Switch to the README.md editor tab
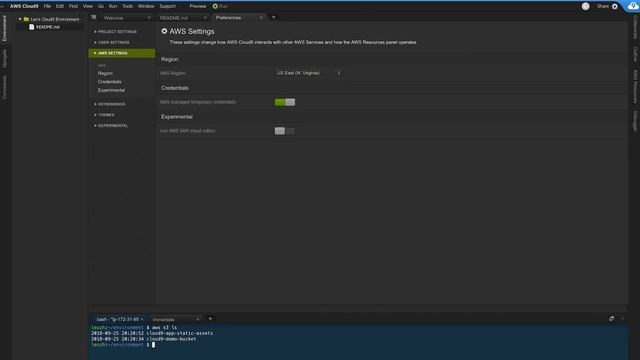 click(182, 18)
